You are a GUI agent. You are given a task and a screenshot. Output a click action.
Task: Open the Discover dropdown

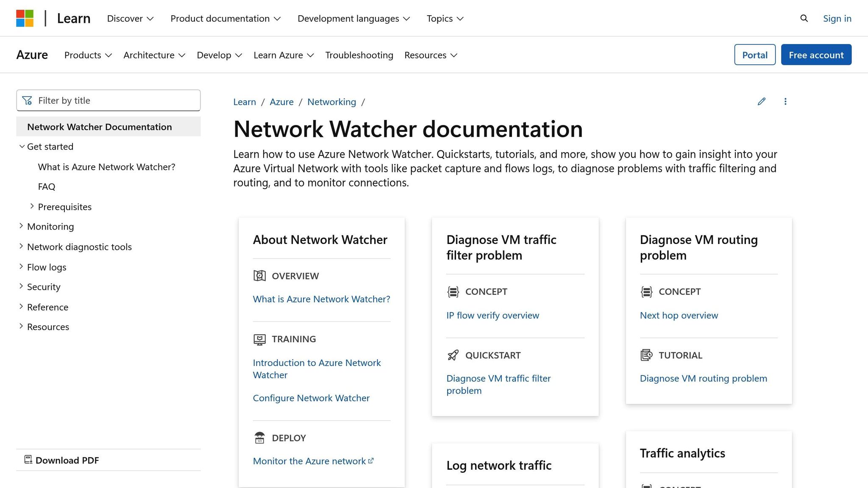point(130,19)
